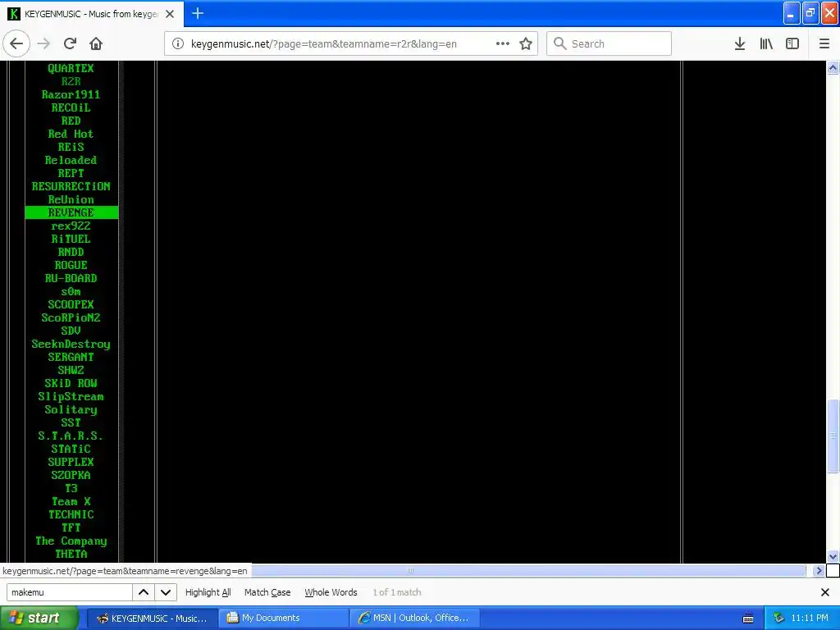Click the system tray network icon
This screenshot has height=630, width=840.
[778, 619]
